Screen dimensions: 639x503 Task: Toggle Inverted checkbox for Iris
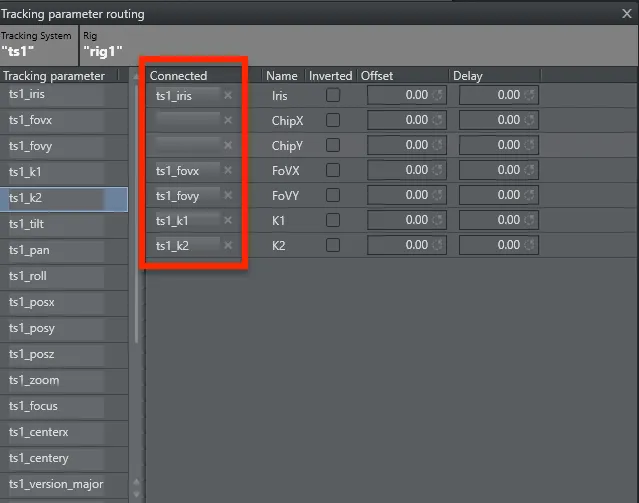pos(333,95)
